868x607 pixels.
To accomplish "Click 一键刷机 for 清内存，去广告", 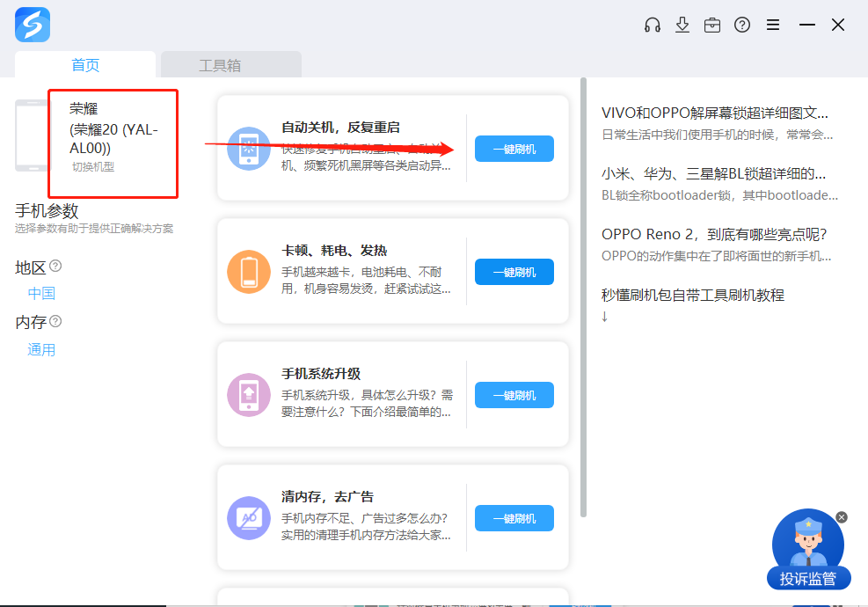I will coord(514,518).
